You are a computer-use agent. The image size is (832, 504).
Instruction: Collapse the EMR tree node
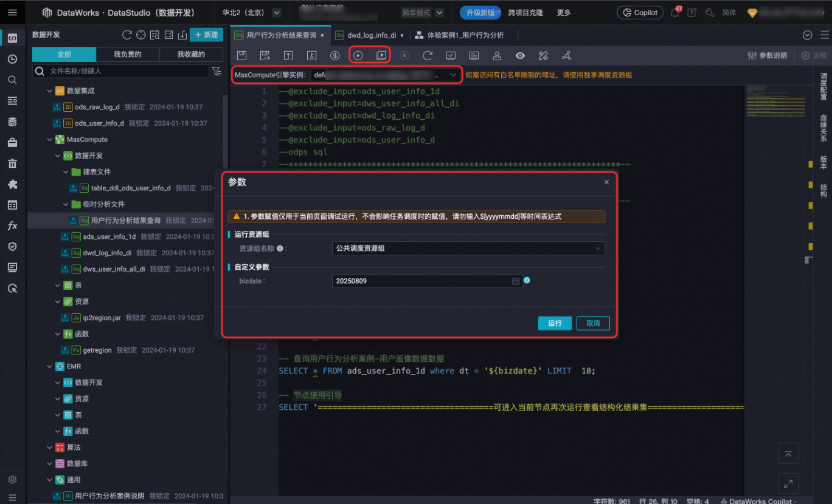50,367
